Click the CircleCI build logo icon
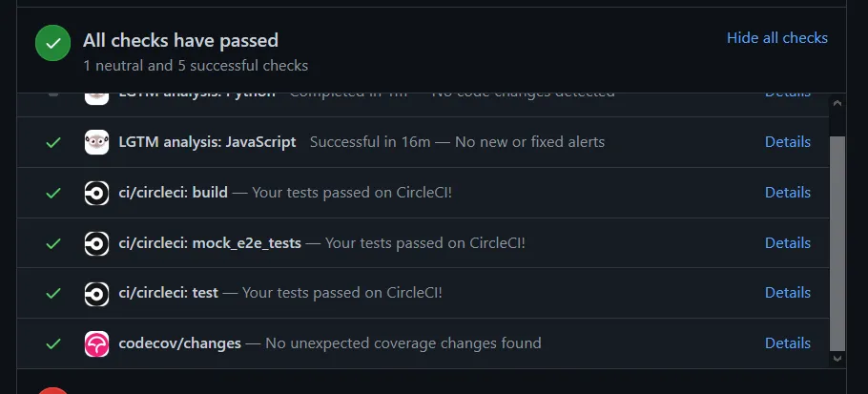This screenshot has height=394, width=868. click(x=96, y=193)
